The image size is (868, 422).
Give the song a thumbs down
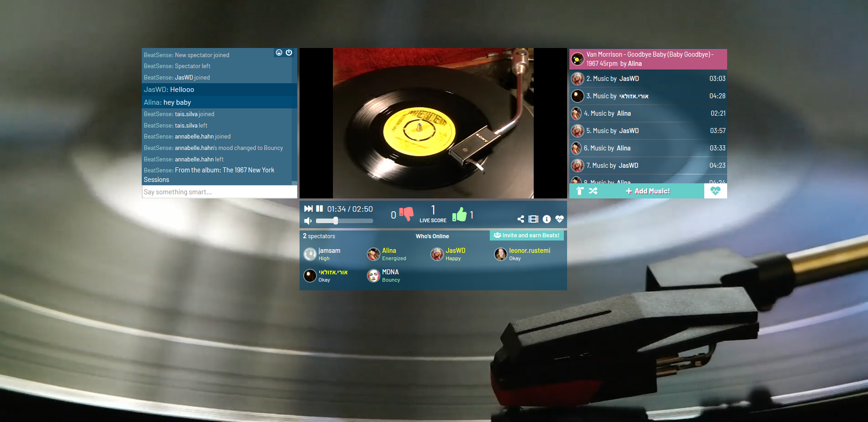tap(406, 214)
